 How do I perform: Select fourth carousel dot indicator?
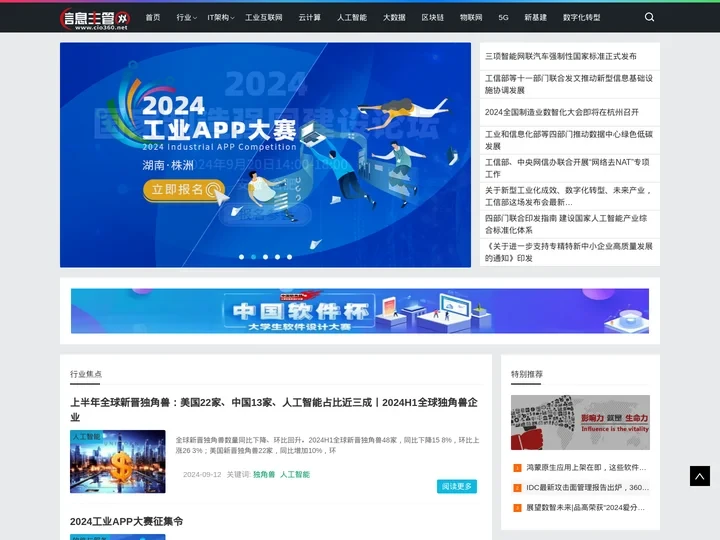[x=277, y=257]
